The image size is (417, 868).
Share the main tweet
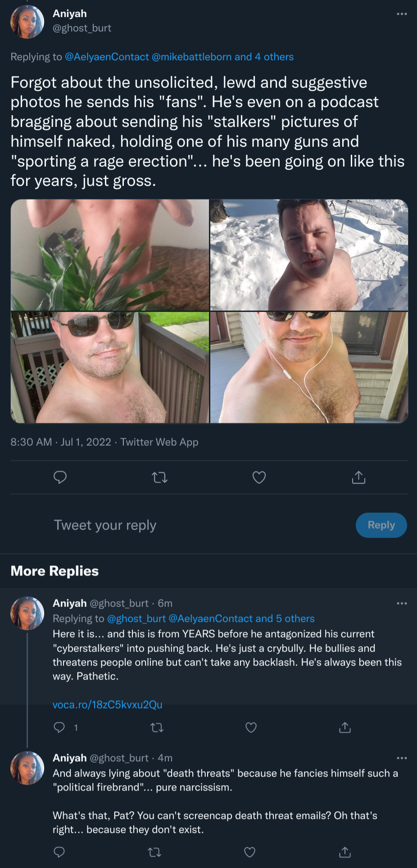(x=358, y=477)
